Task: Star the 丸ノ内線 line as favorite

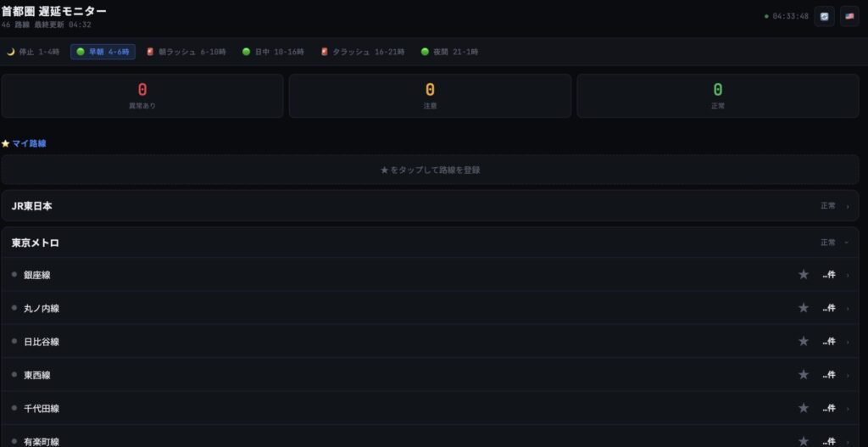Action: pyautogui.click(x=804, y=308)
